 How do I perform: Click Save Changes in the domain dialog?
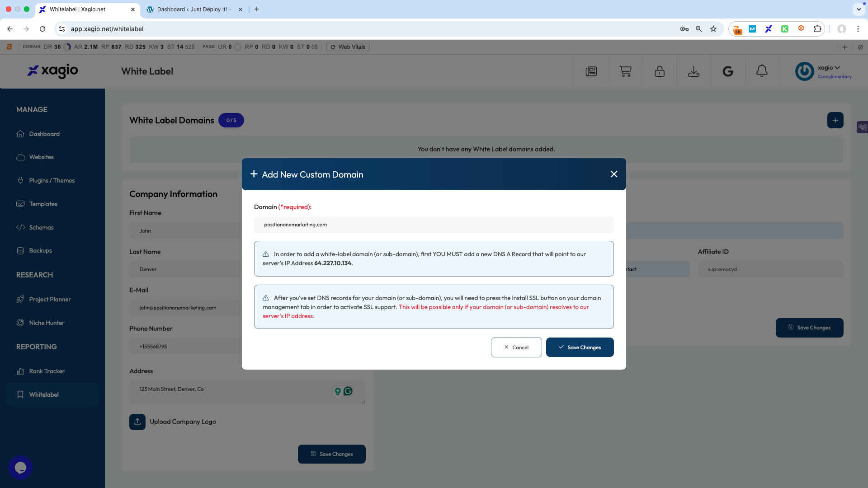coord(580,347)
